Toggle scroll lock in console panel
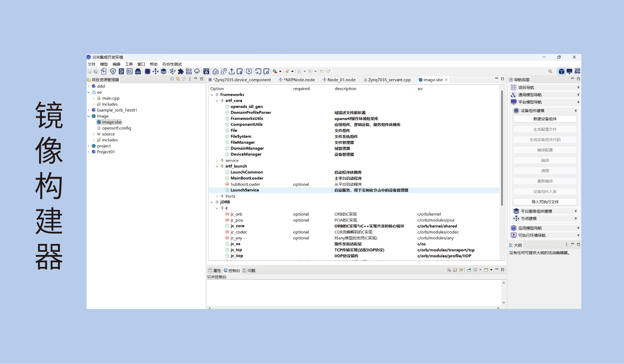This screenshot has height=364, width=624. pos(455,270)
